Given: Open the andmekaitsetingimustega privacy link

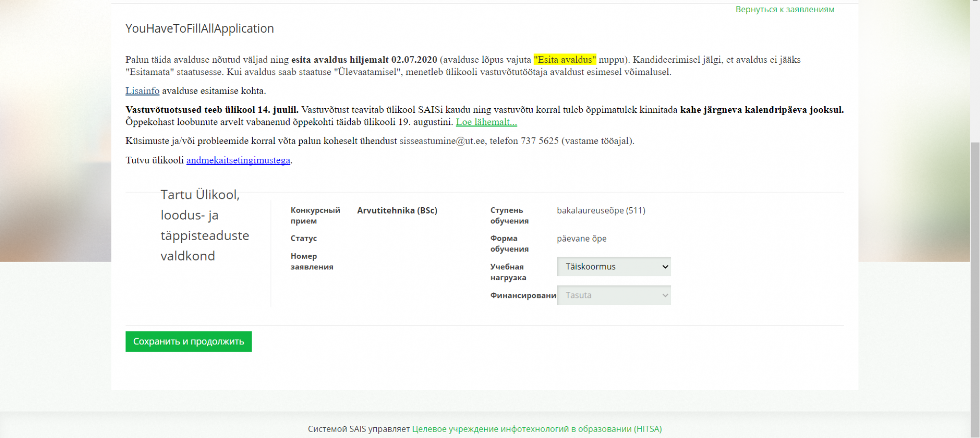Looking at the screenshot, I should [x=238, y=160].
